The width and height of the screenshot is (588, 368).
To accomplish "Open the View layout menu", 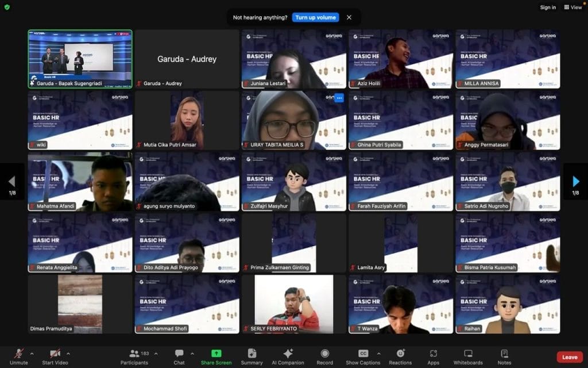I will pyautogui.click(x=572, y=7).
